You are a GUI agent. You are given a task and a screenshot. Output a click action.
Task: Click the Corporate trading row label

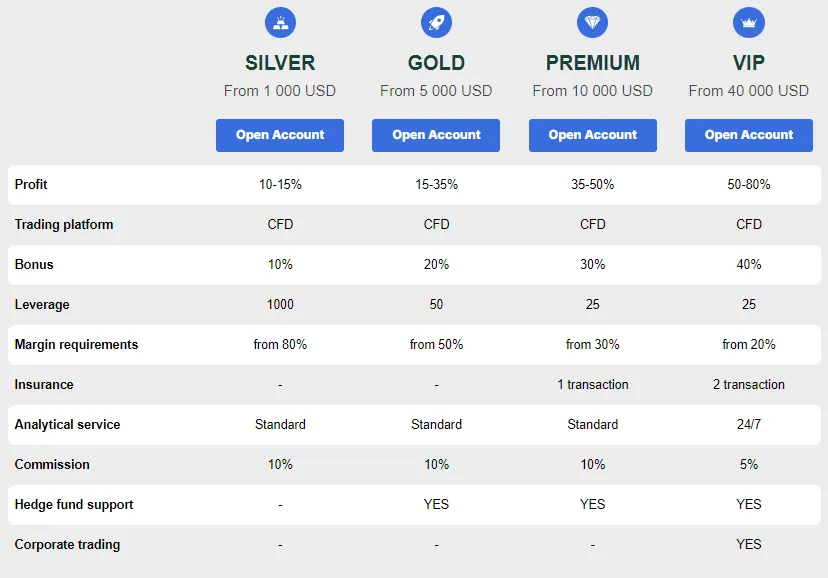pyautogui.click(x=67, y=545)
